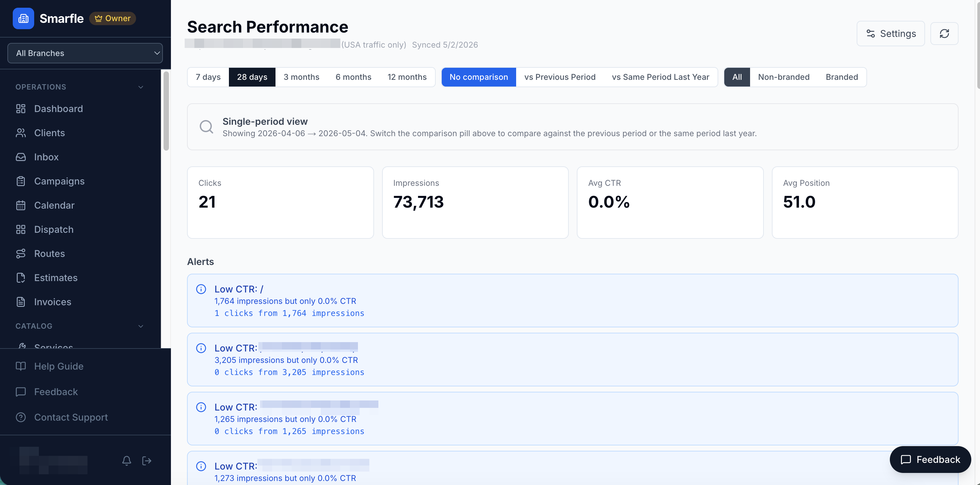Go to Clients page
The width and height of the screenshot is (980, 485).
(50, 133)
